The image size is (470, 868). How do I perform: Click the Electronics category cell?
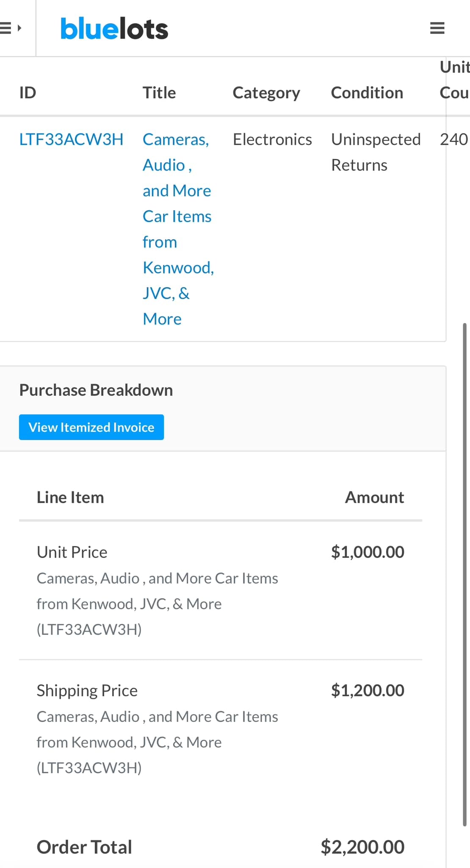pos(272,139)
